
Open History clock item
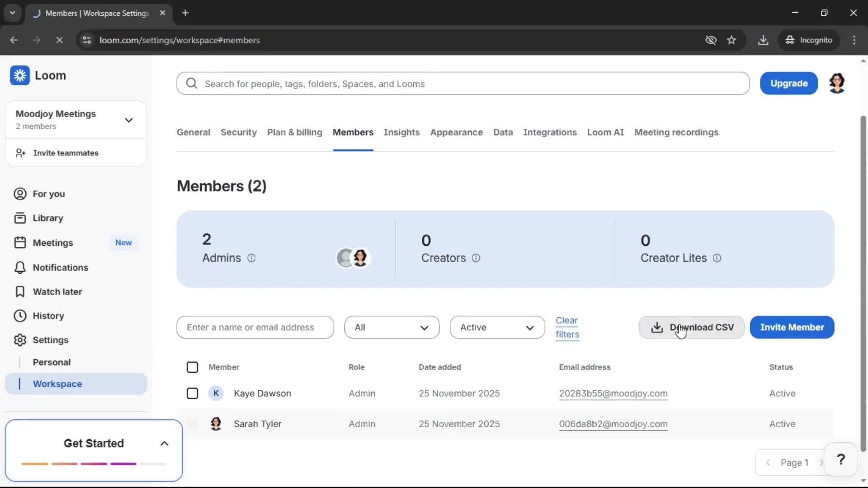coord(20,316)
